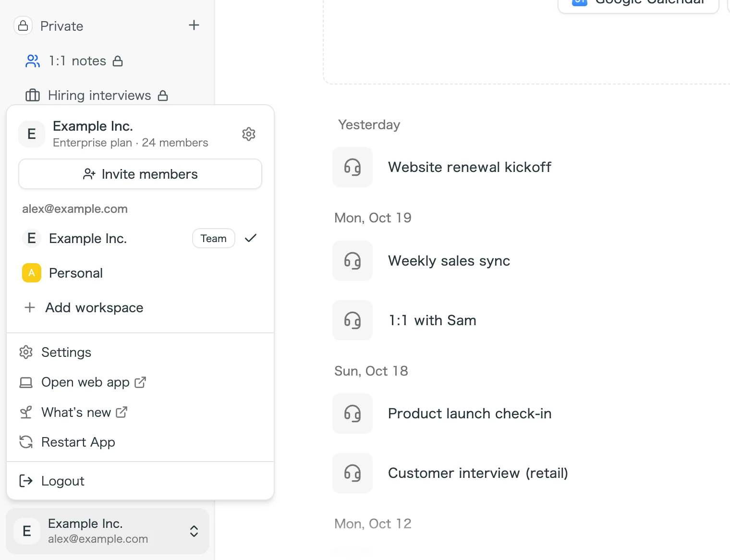Screen dimensions: 730x560
Task: Open the 1:1 notes folder
Action: coord(74,61)
